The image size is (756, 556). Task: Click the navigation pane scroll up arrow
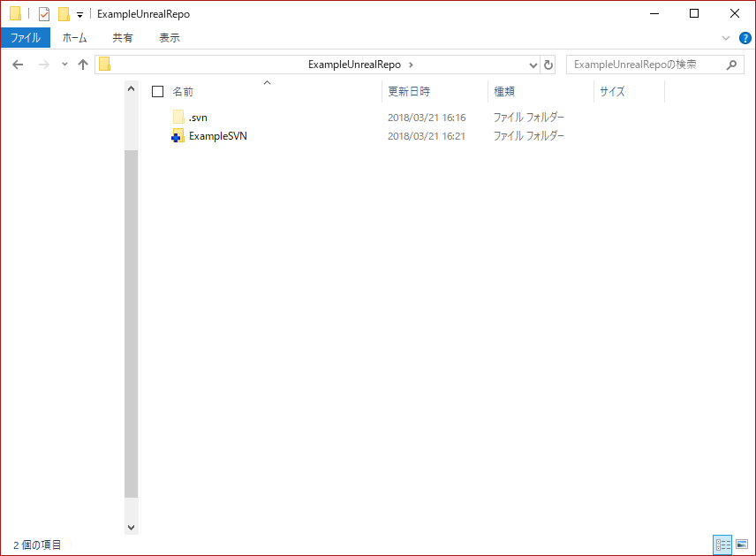(x=131, y=88)
